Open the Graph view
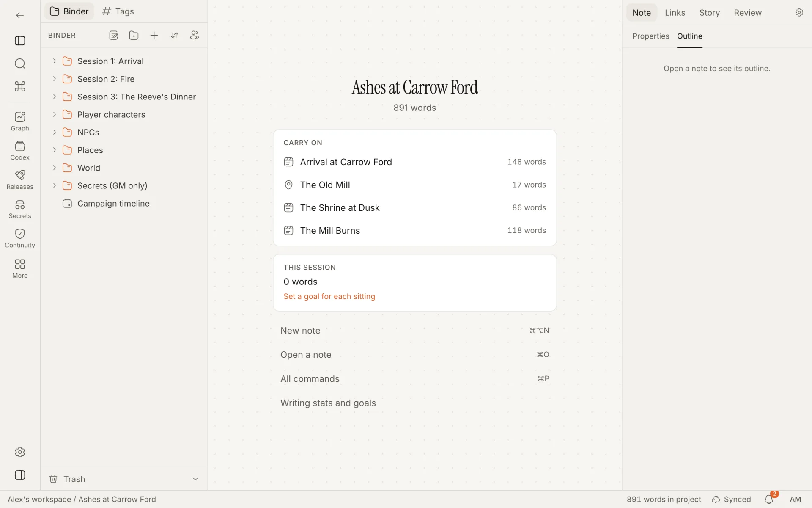 point(20,121)
